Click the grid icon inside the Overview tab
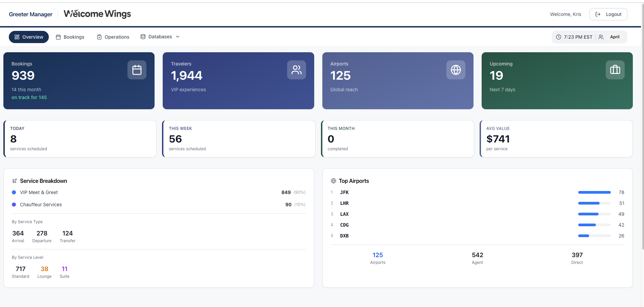Viewport: 644px width, 307px height. pyautogui.click(x=17, y=37)
